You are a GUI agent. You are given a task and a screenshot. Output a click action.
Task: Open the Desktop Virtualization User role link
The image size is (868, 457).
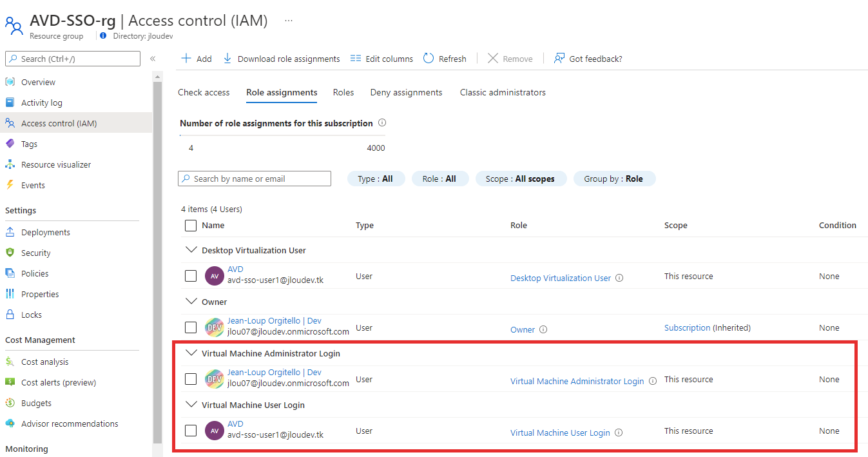(x=561, y=278)
